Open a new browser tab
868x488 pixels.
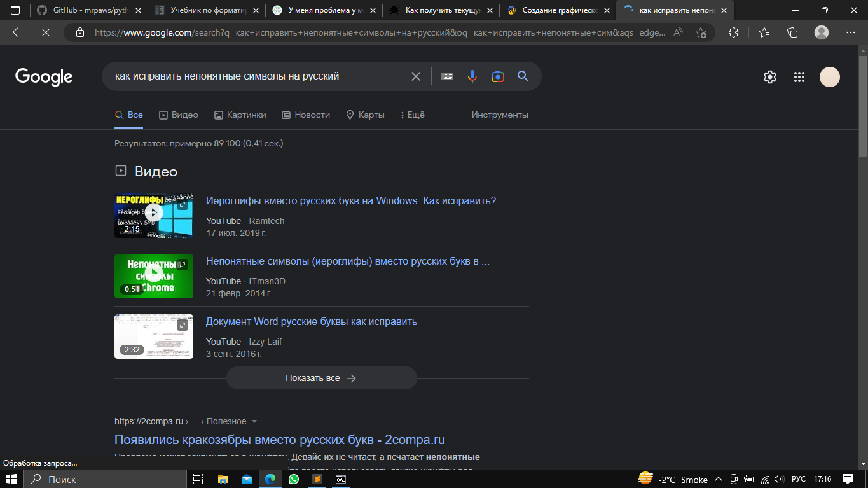tap(745, 10)
